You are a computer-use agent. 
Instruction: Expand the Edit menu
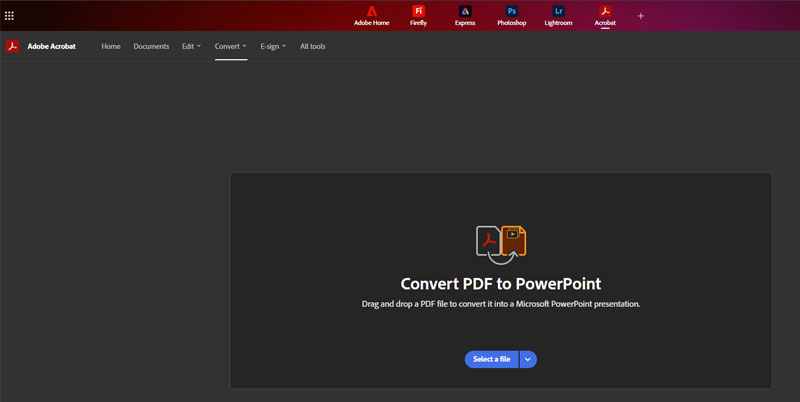pos(191,46)
